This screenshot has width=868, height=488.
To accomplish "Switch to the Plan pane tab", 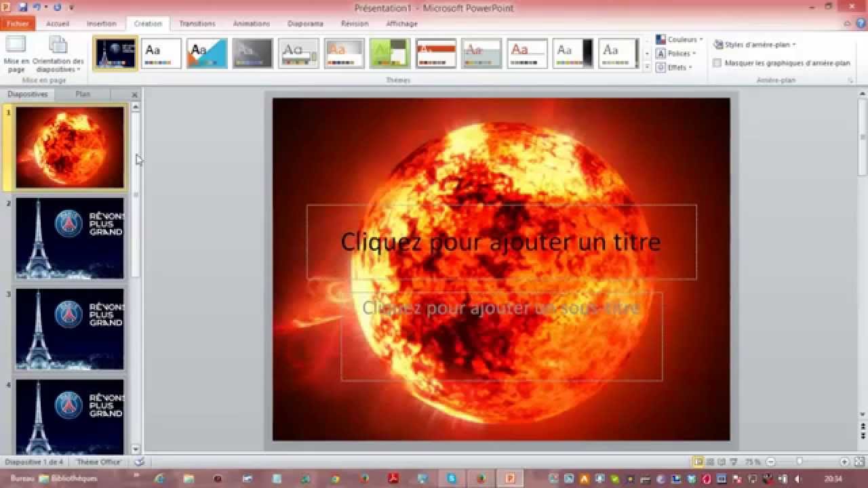I will (x=83, y=94).
